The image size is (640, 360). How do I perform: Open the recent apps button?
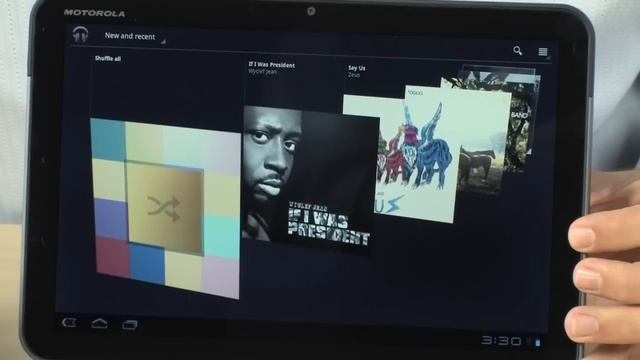[130, 324]
